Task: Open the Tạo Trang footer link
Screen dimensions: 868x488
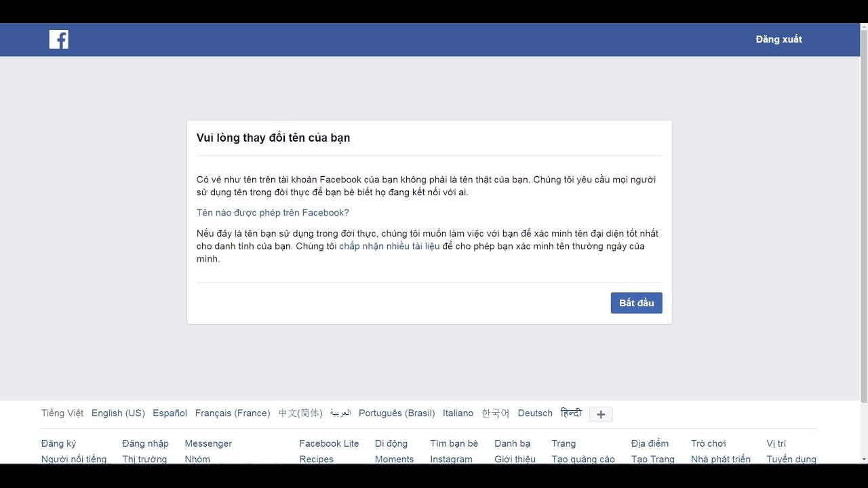Action: (x=652, y=459)
